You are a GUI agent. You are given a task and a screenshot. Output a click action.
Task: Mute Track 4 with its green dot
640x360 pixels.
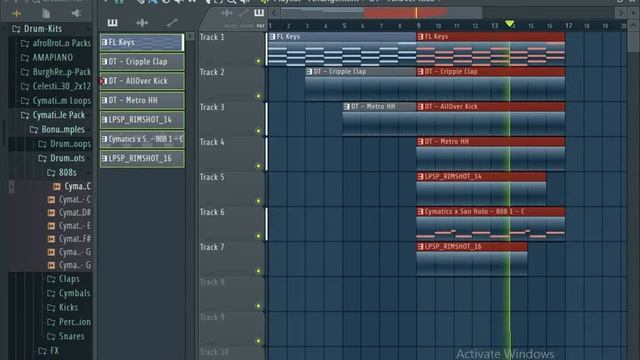point(258,166)
